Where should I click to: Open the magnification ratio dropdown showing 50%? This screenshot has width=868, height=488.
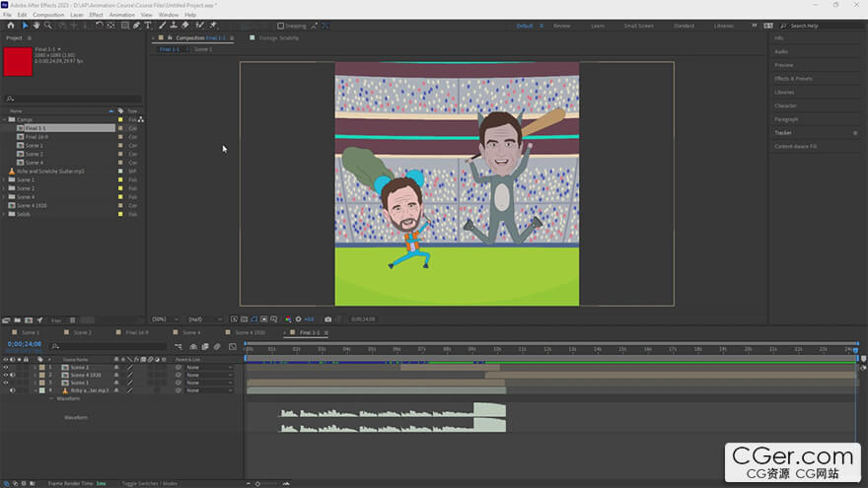pyautogui.click(x=163, y=318)
